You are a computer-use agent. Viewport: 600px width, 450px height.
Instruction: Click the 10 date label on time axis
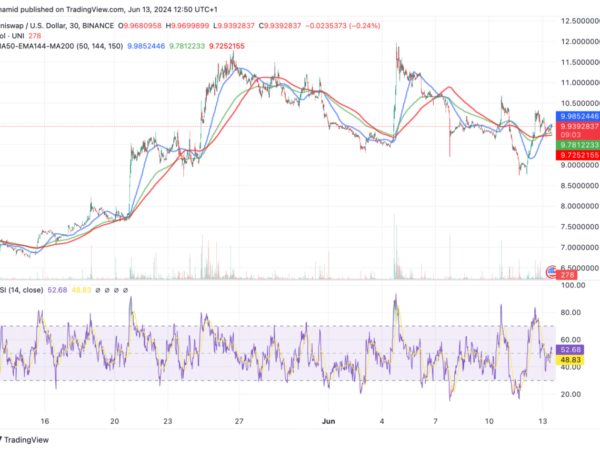(x=489, y=421)
